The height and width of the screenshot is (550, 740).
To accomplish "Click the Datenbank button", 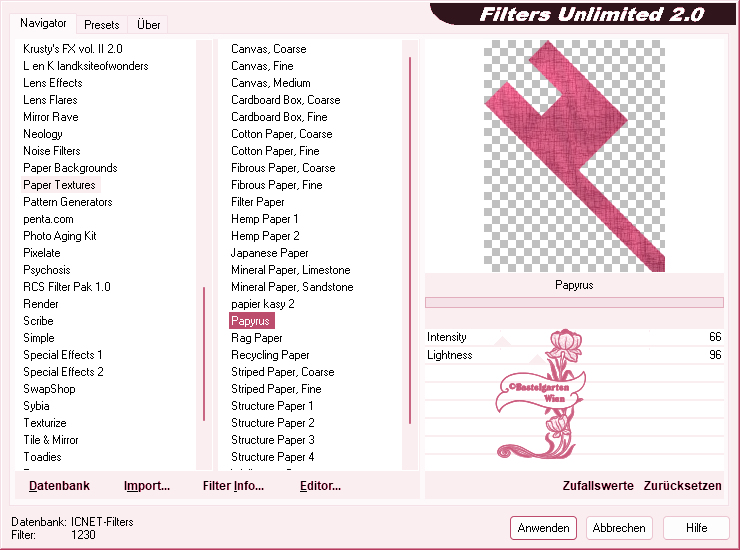I will [x=59, y=485].
